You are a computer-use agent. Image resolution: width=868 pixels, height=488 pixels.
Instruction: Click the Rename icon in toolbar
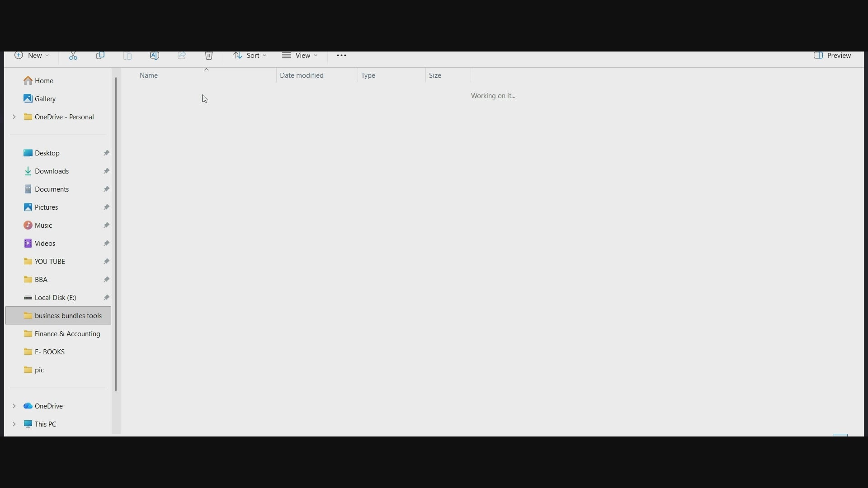(155, 56)
